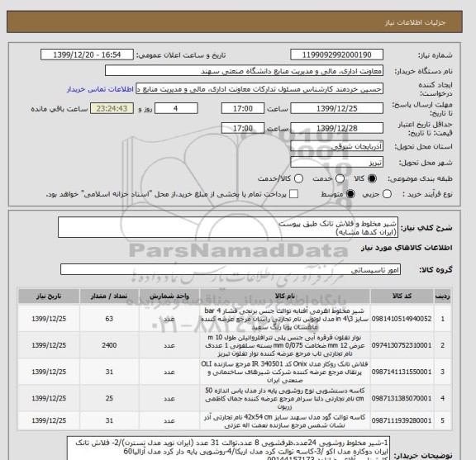This screenshot has height=460, width=476.
Task: Toggle the اسناد خزانه اسلامی payment checkbox
Action: [293, 194]
